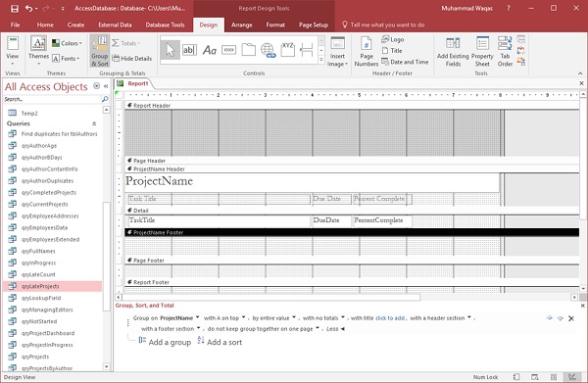Image resolution: width=588 pixels, height=383 pixels.
Task: Switch to the Arrange ribbon tab
Action: coord(241,24)
